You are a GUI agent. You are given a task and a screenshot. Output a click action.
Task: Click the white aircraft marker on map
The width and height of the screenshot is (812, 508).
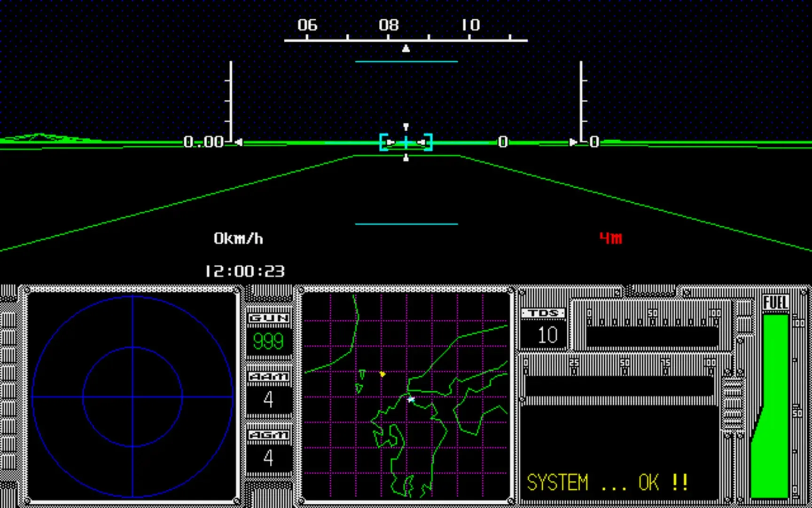[411, 399]
